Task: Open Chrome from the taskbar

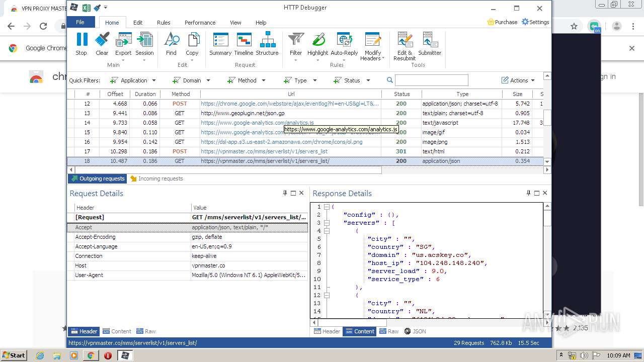Action: click(x=91, y=355)
